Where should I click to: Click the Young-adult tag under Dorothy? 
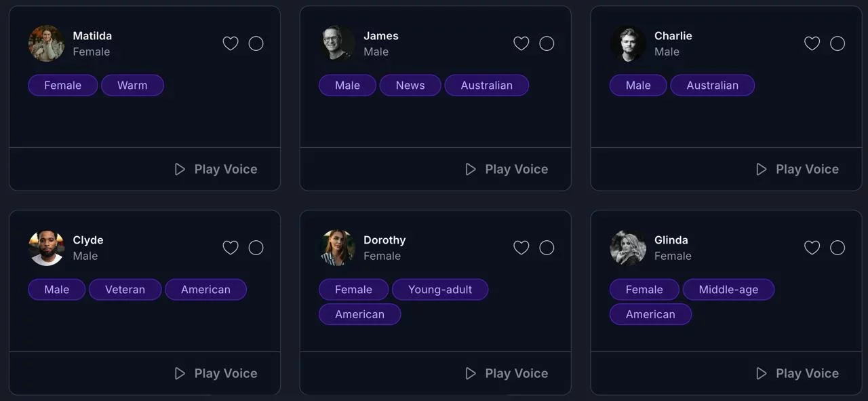click(x=440, y=290)
